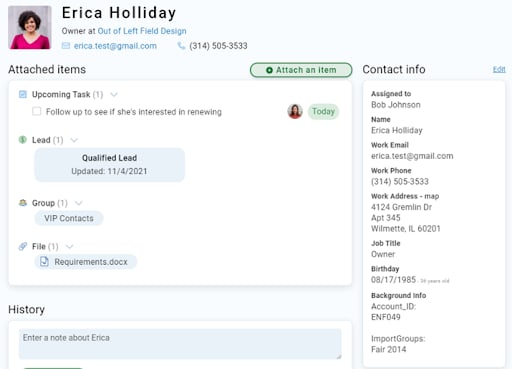The image size is (512, 369).
Task: Click the File paperclip icon
Action: tap(23, 246)
